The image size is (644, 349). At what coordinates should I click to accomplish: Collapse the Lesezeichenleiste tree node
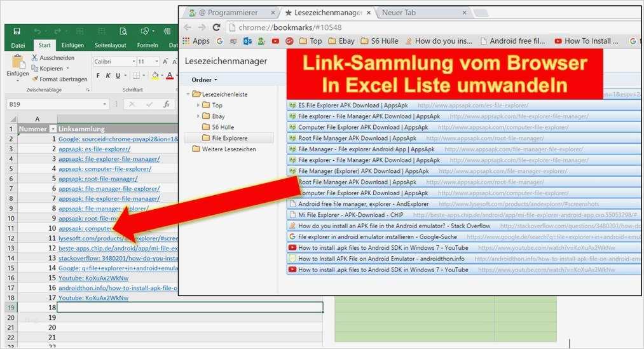click(x=188, y=94)
